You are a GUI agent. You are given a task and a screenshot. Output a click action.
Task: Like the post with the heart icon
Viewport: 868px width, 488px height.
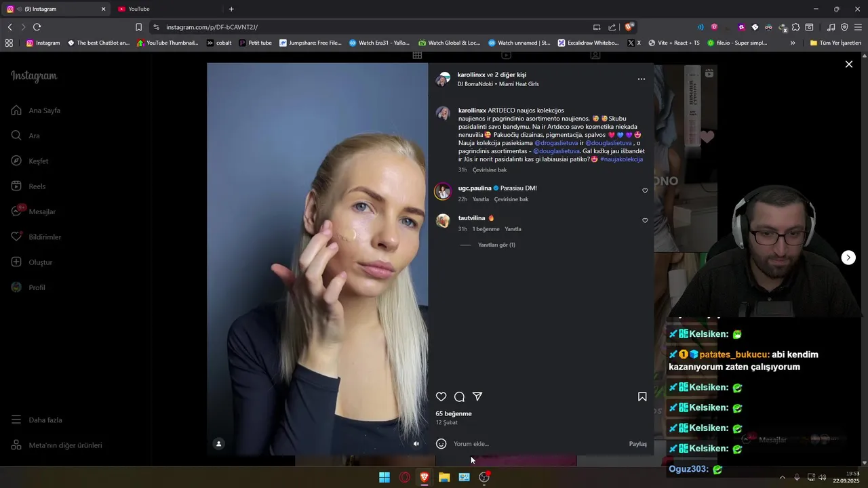point(441,397)
